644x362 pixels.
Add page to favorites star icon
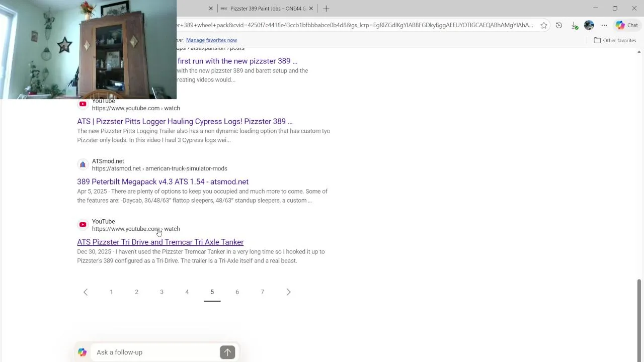click(x=544, y=25)
